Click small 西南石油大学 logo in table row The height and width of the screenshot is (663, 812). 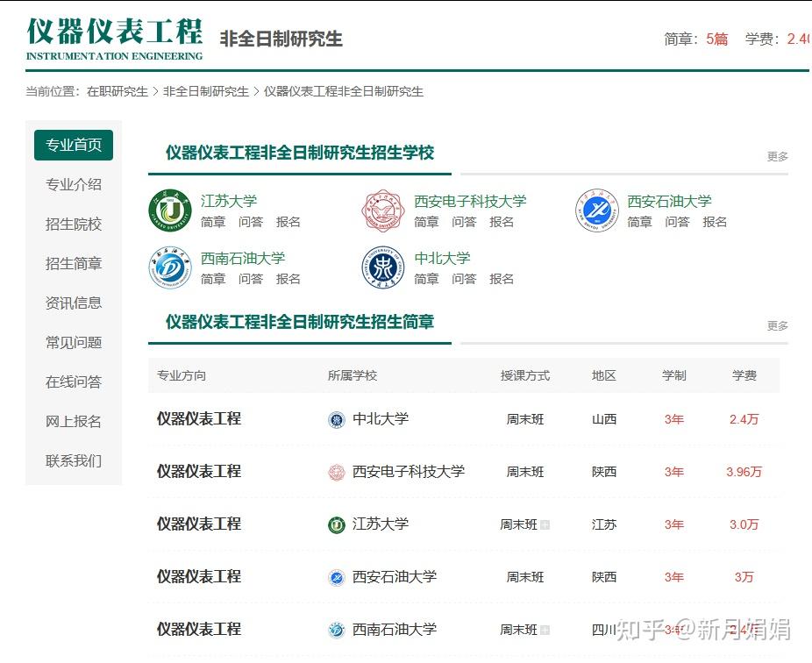(337, 631)
